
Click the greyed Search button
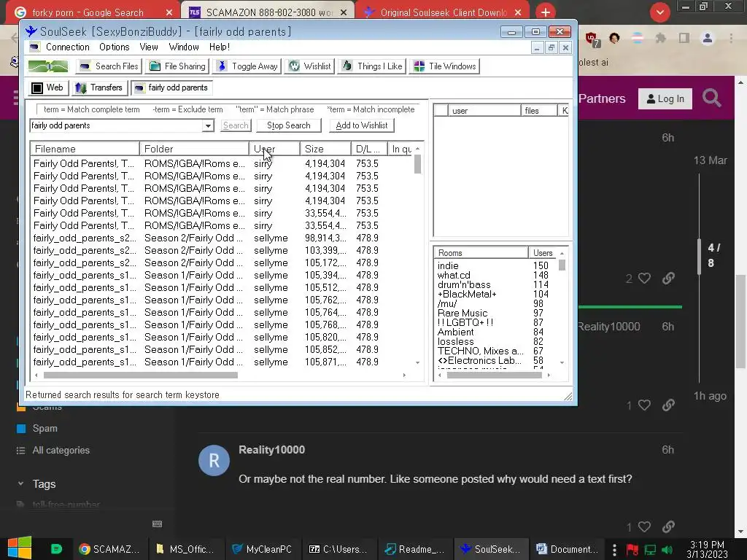pyautogui.click(x=236, y=125)
